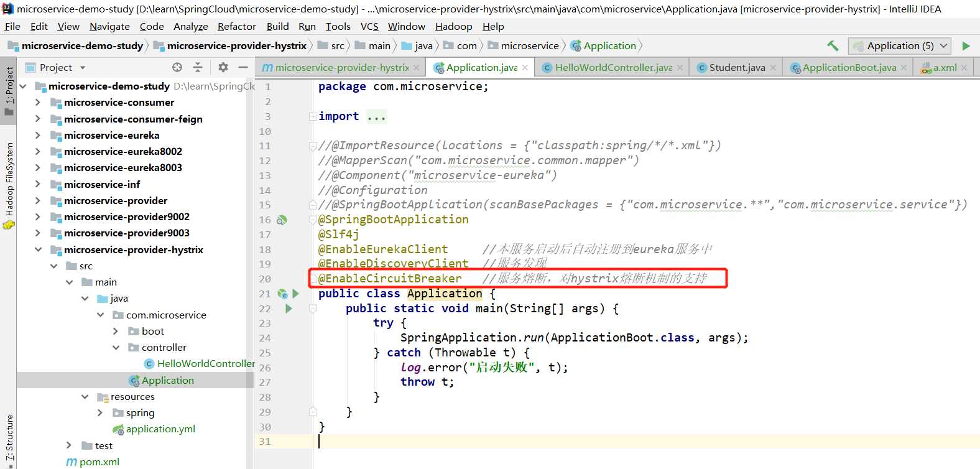Click line number 20 in gutter
The width and height of the screenshot is (980, 469).
(266, 279)
